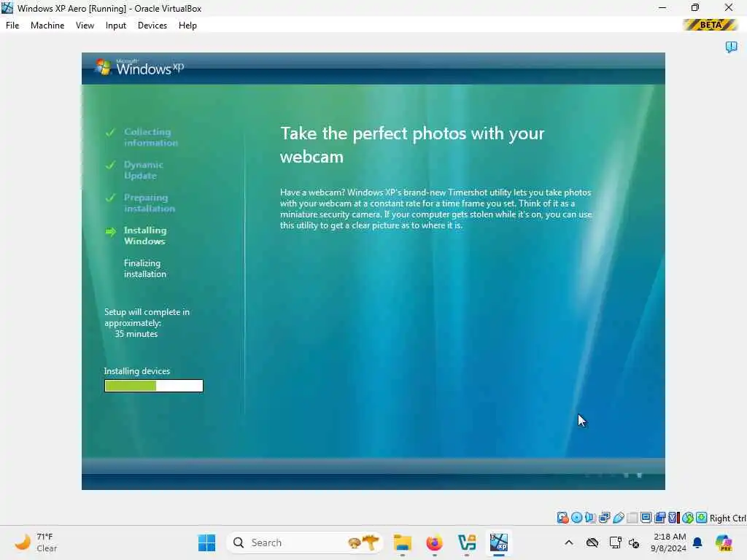
Task: Click the 'Preparing installation' setup step
Action: [149, 203]
